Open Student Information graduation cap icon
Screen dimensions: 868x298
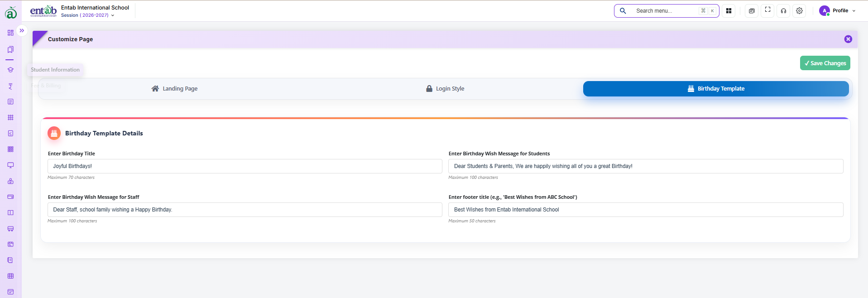10,70
